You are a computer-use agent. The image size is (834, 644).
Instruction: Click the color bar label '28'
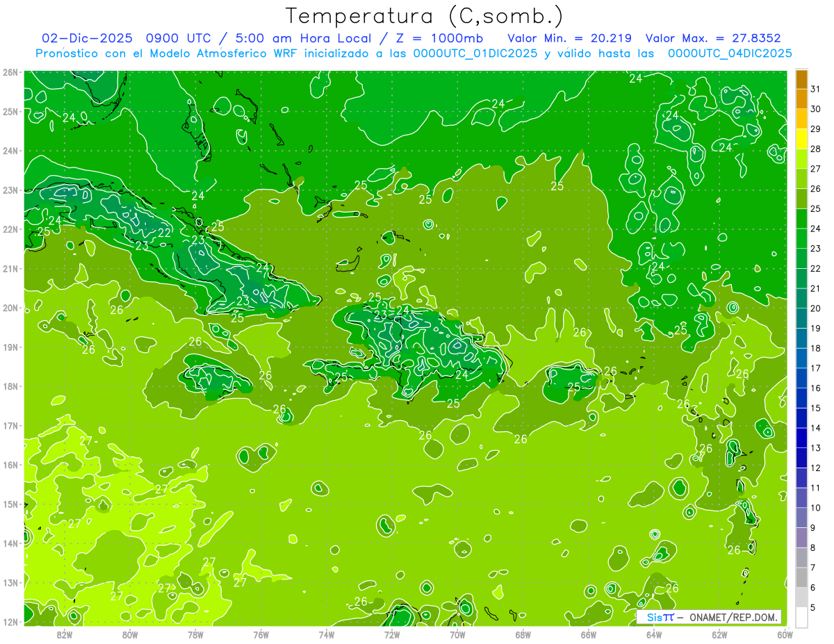pyautogui.click(x=815, y=149)
